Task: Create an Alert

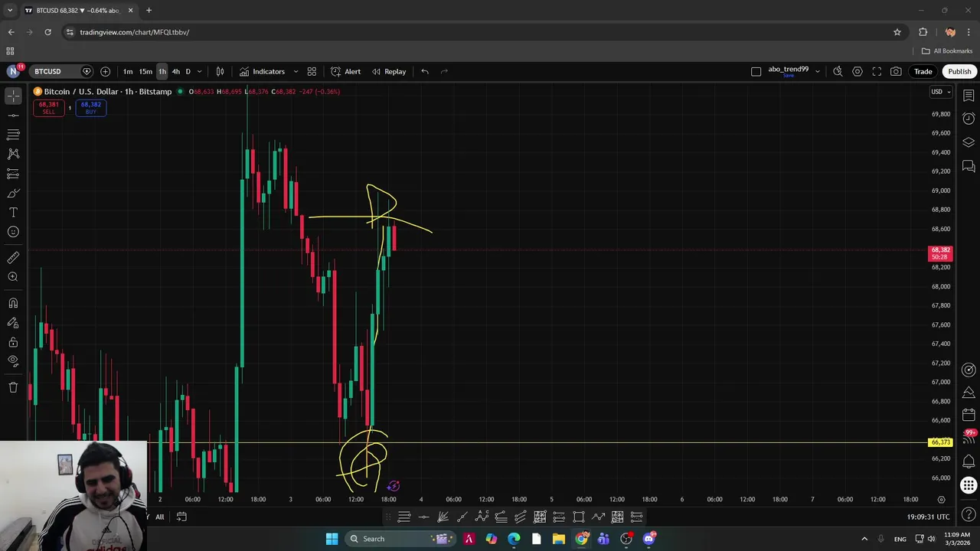Action: [x=345, y=71]
